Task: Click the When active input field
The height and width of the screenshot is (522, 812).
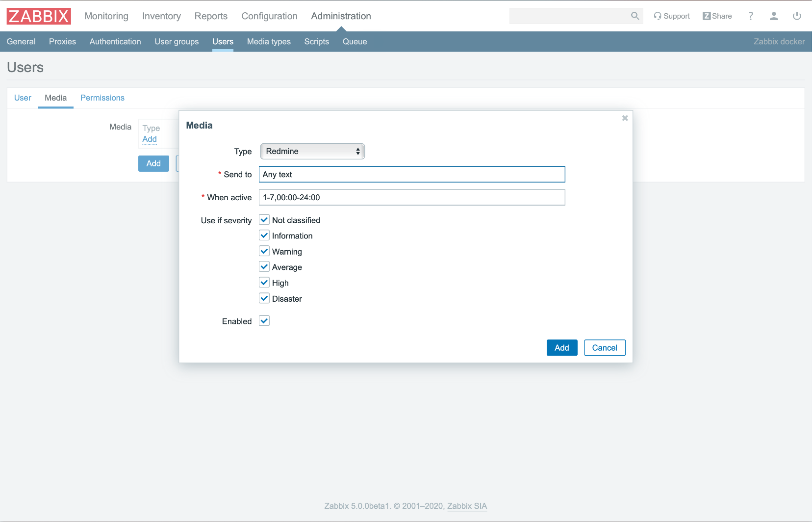Action: 411,197
